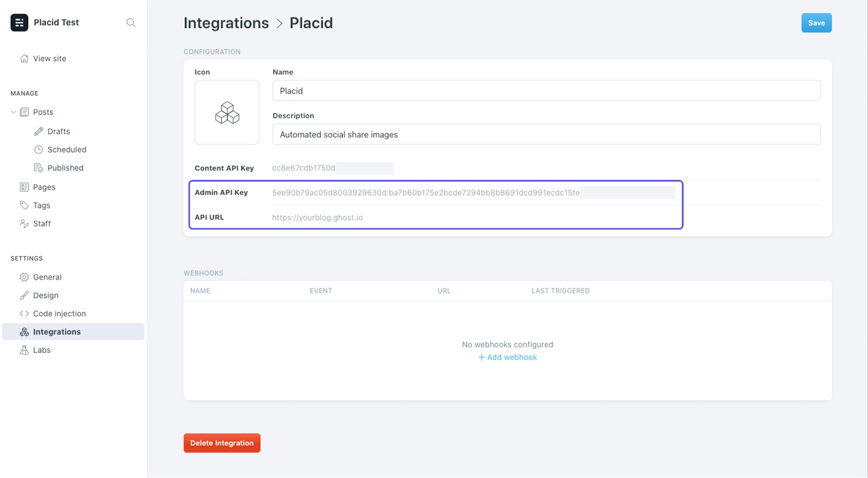Click the Pages icon in sidebar
The height and width of the screenshot is (478, 868).
(x=24, y=187)
